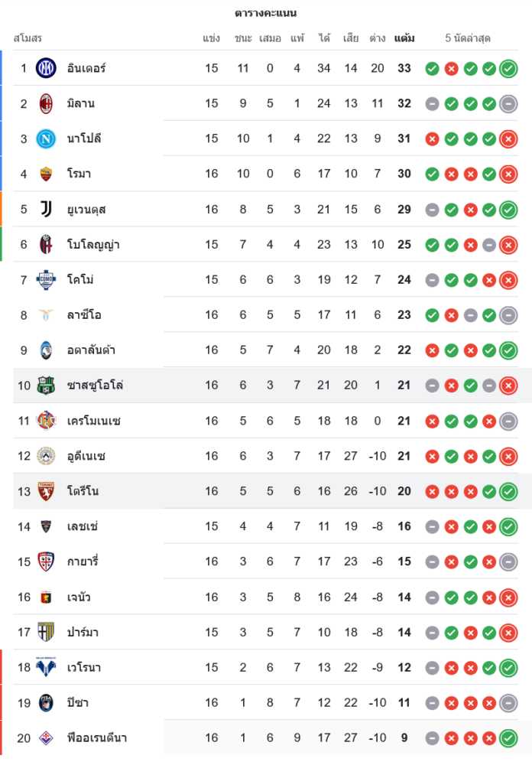The image size is (532, 765).
Task: Click the Lazio eagle crest
Action: tap(47, 314)
